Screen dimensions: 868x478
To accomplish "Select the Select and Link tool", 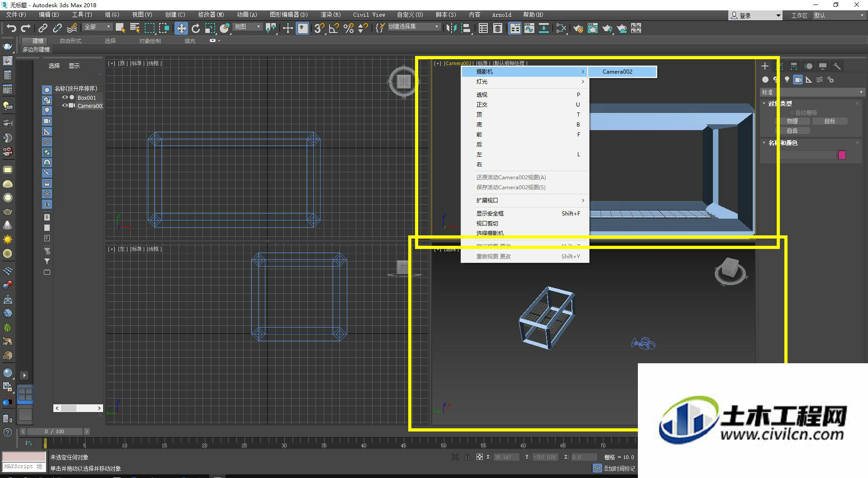I will click(x=42, y=28).
